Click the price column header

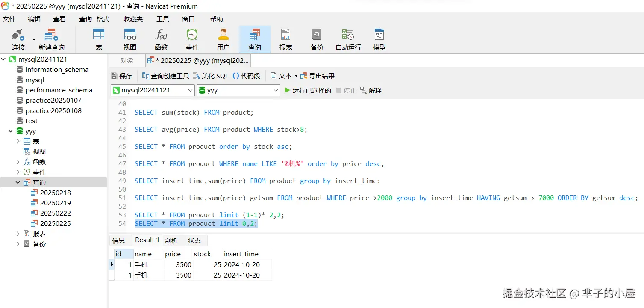click(178, 254)
